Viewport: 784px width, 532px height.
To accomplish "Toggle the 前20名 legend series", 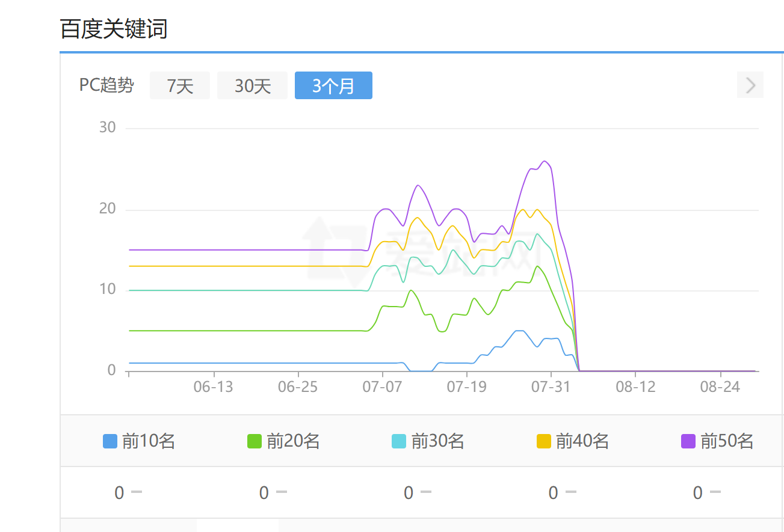I will click(283, 441).
